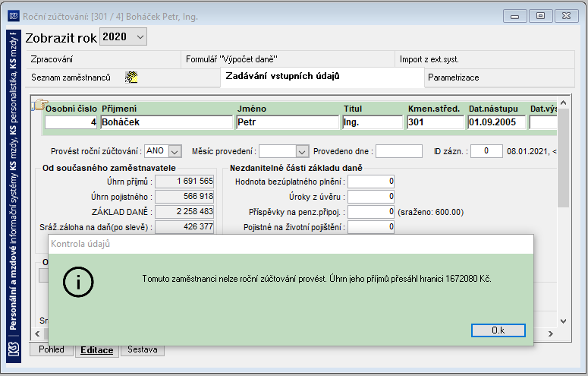Screen dimensions: 588x376
Task: Click the Příspěvky na penz.připoj. field
Action: tap(371, 212)
